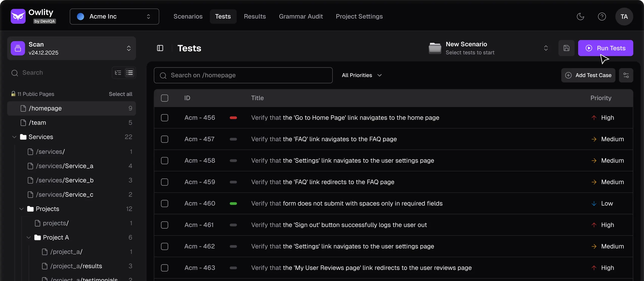The image size is (644, 281).
Task: Click sidebar Search magnifier icon
Action: pyautogui.click(x=15, y=73)
